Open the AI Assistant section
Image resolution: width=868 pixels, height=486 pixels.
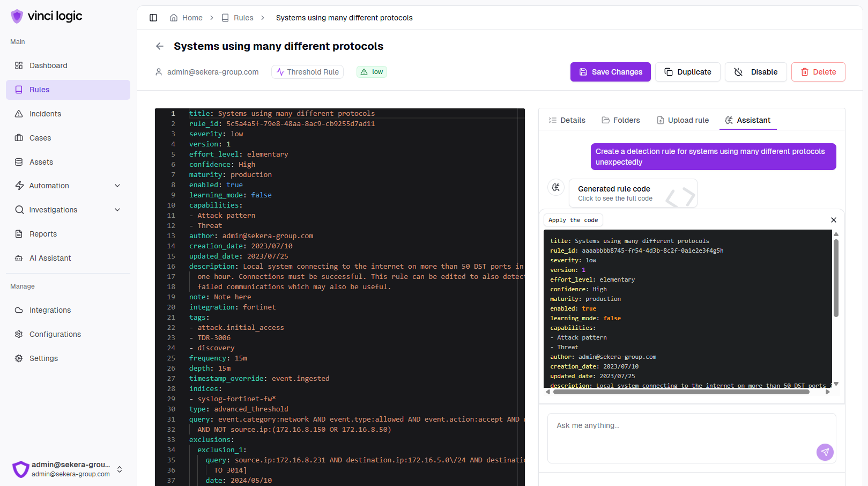49,258
